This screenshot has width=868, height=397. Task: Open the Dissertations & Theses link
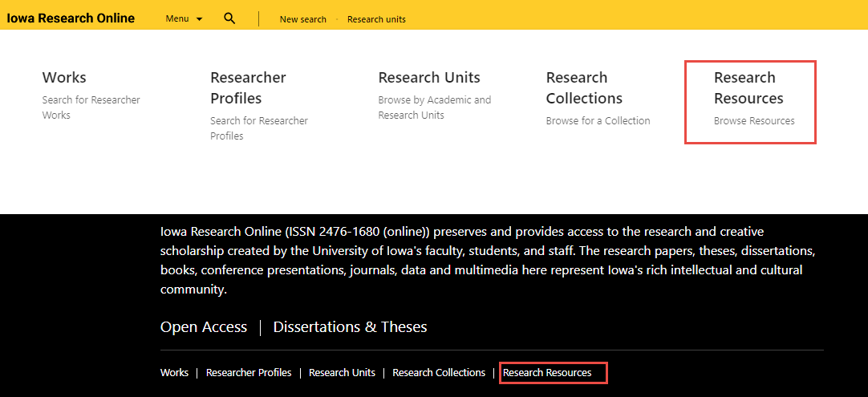coord(350,327)
